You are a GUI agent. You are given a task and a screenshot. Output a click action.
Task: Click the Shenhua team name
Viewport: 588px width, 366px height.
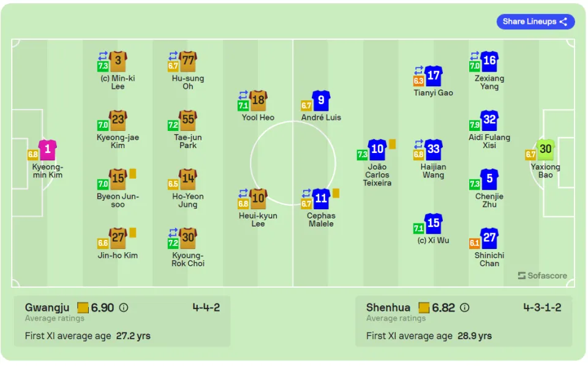[x=388, y=308]
